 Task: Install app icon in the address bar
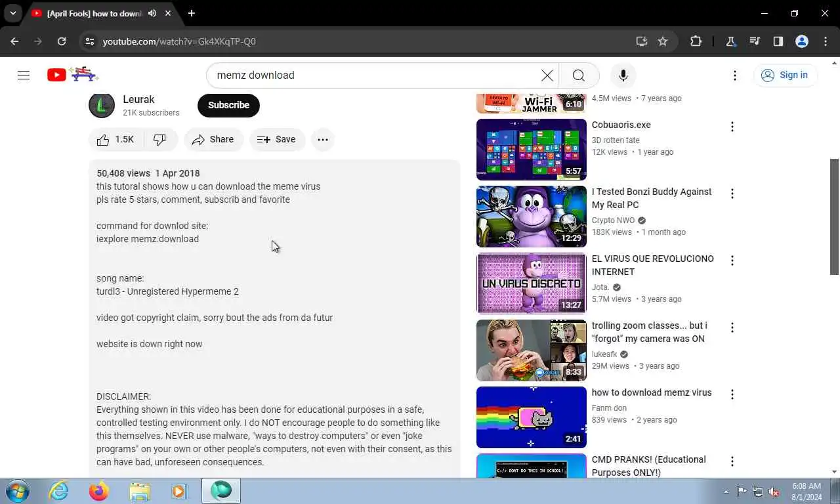click(641, 41)
